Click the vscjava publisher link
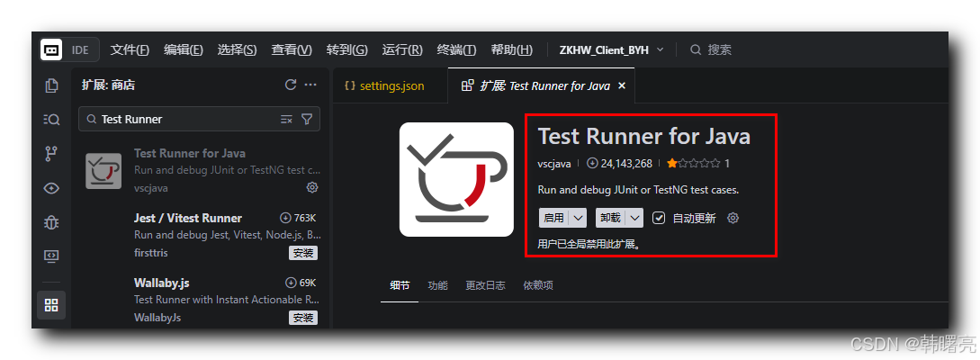The height and width of the screenshot is (360, 980). click(x=554, y=164)
